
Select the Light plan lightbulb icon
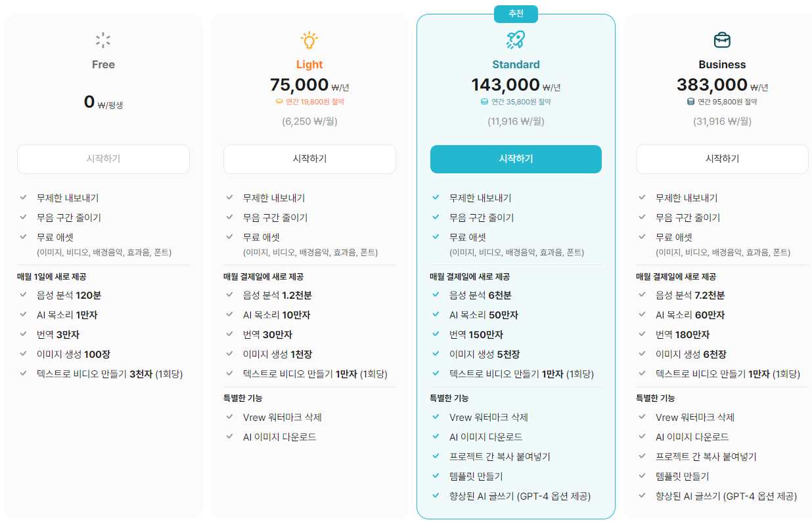(x=309, y=39)
